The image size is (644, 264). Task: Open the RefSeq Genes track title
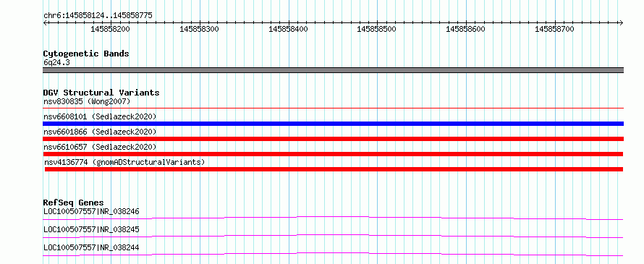(x=73, y=203)
